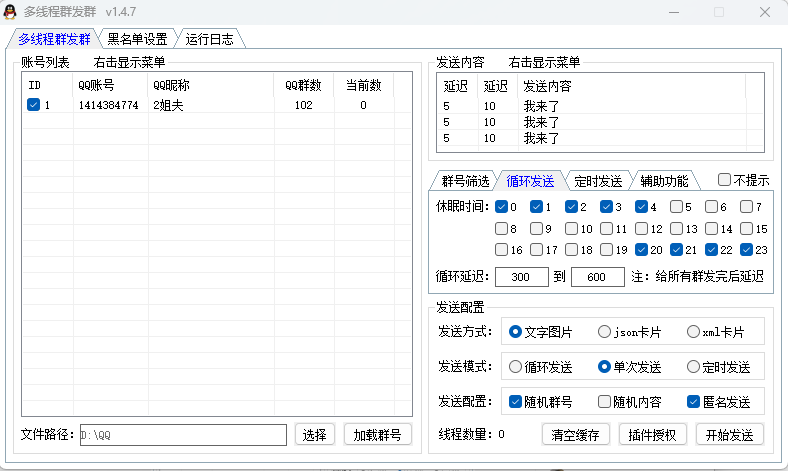Uncheck sleep time hour 23
The height and width of the screenshot is (471, 788).
coord(747,250)
